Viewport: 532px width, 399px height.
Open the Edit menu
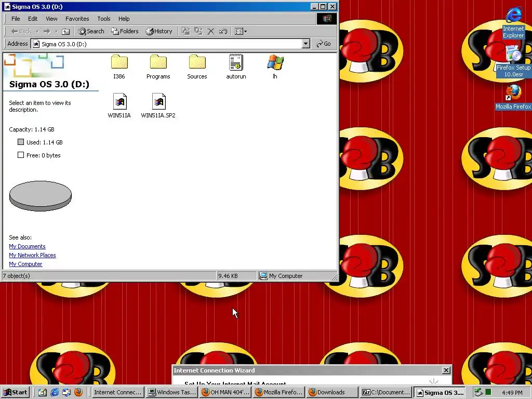coord(33,19)
